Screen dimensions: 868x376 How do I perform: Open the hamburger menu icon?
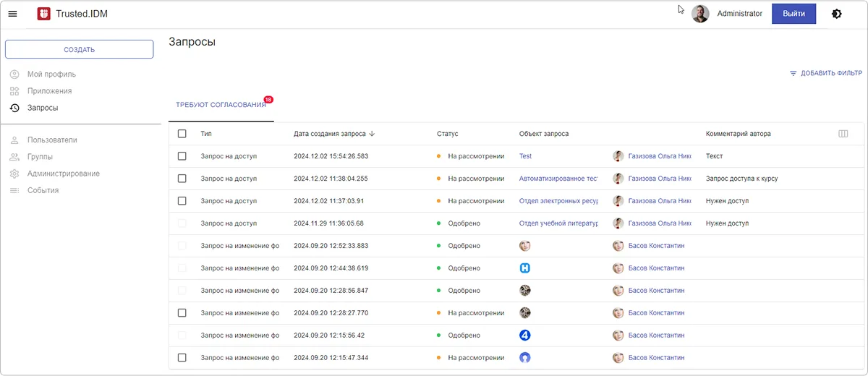(x=12, y=14)
